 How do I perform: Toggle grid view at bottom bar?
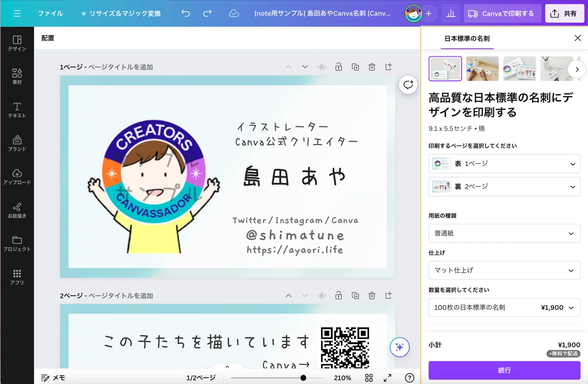pos(369,378)
